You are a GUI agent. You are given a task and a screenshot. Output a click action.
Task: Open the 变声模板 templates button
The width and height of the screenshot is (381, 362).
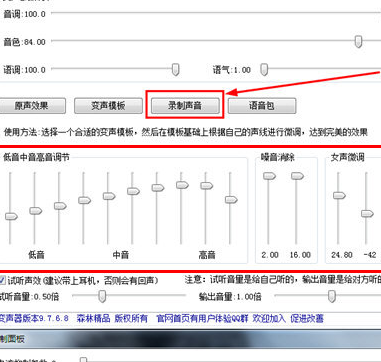pyautogui.click(x=108, y=106)
